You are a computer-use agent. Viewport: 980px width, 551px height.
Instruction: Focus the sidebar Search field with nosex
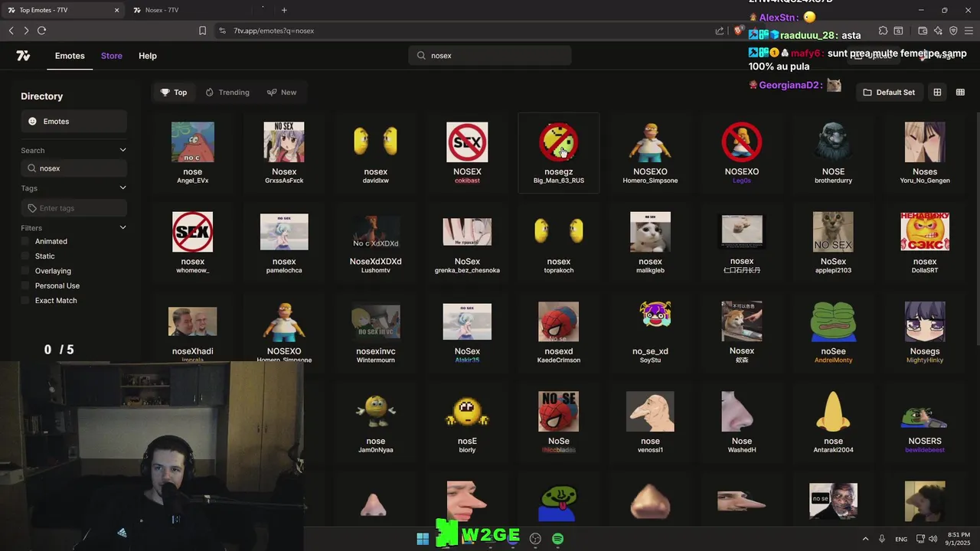click(73, 168)
